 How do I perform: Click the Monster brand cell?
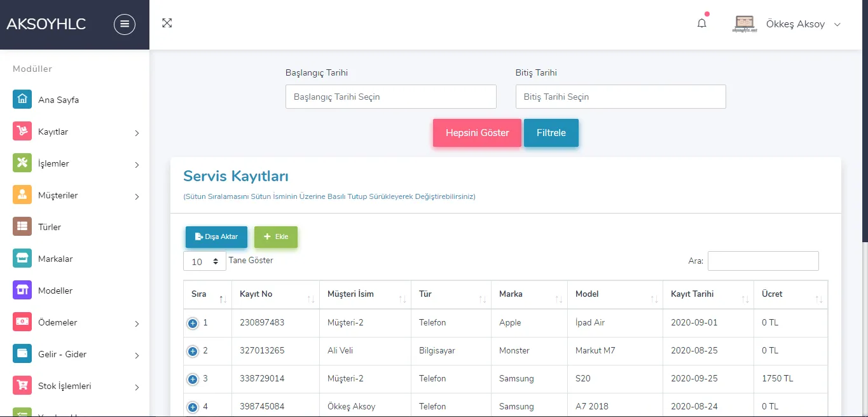529,350
